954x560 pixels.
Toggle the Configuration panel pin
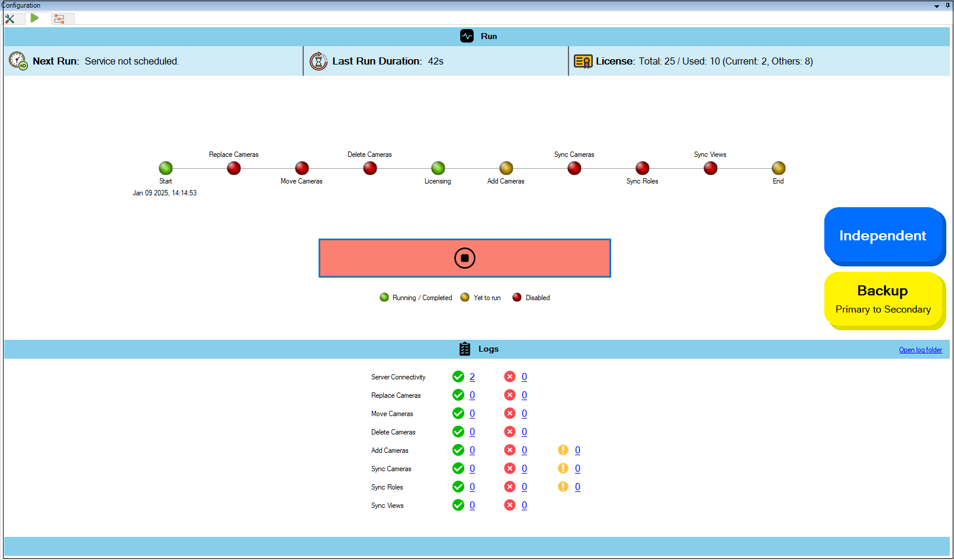click(947, 5)
